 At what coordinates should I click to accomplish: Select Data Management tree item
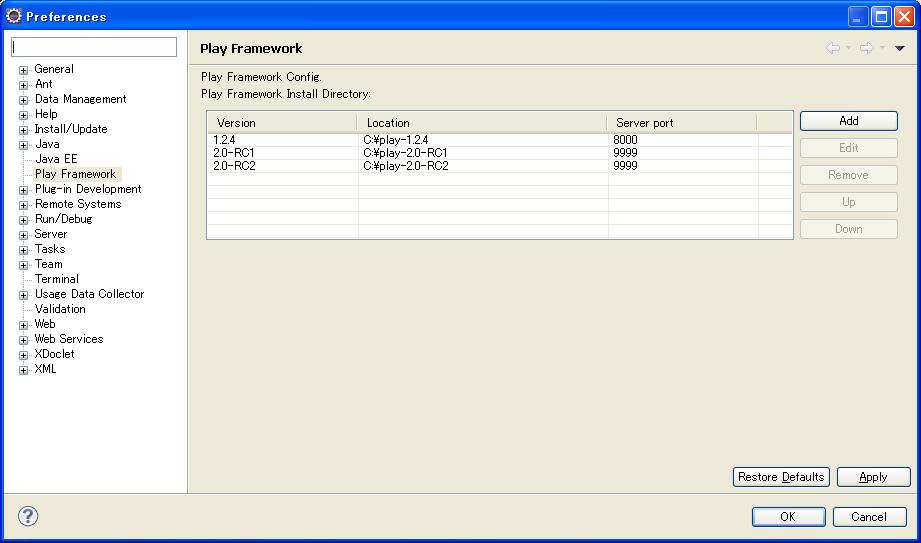pos(80,99)
